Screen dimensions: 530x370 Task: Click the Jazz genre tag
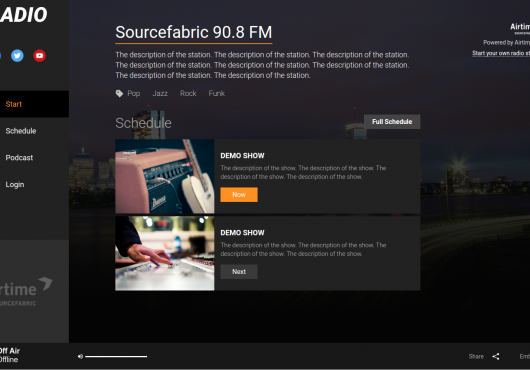click(x=160, y=93)
